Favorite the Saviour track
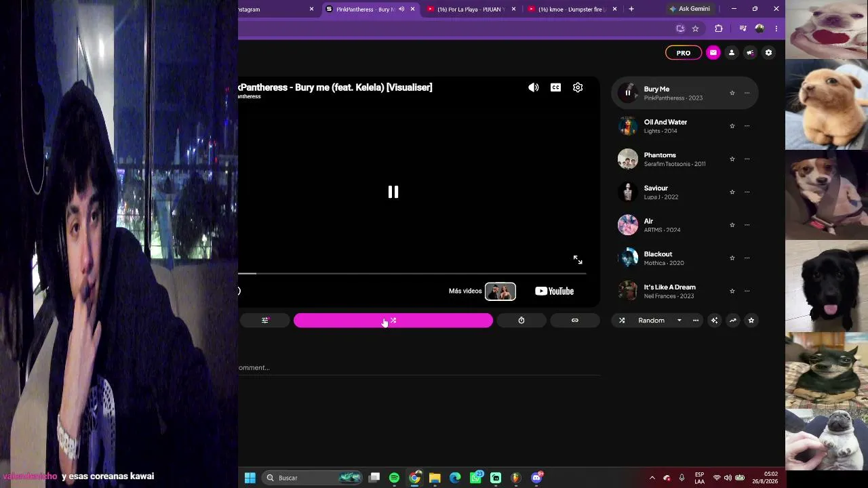 pyautogui.click(x=732, y=192)
